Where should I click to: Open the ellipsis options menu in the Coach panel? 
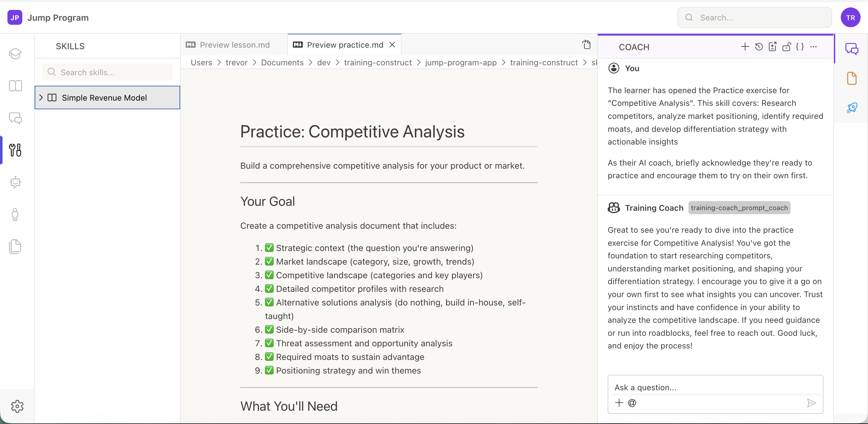coord(814,47)
